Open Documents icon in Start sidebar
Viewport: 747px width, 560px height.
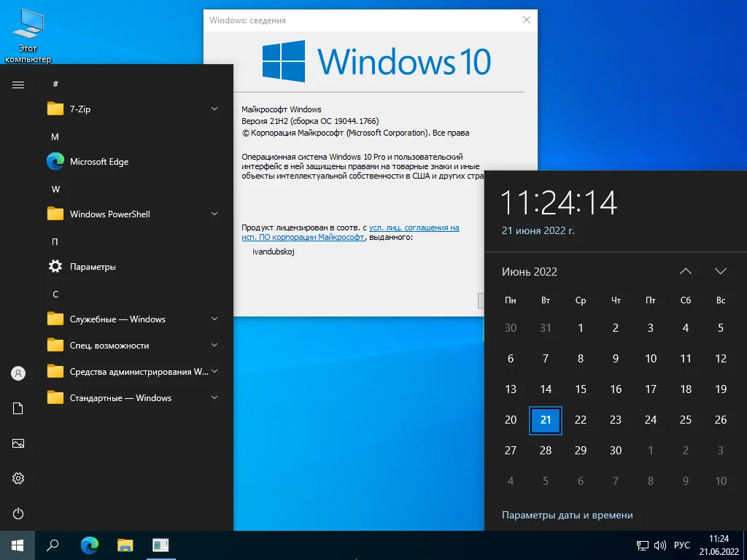18,408
